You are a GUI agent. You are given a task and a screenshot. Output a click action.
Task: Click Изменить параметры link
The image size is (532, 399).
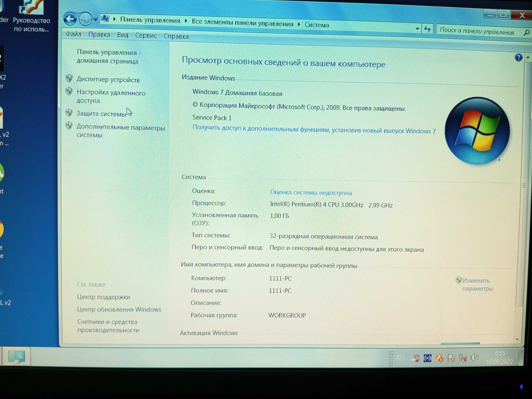click(x=477, y=284)
